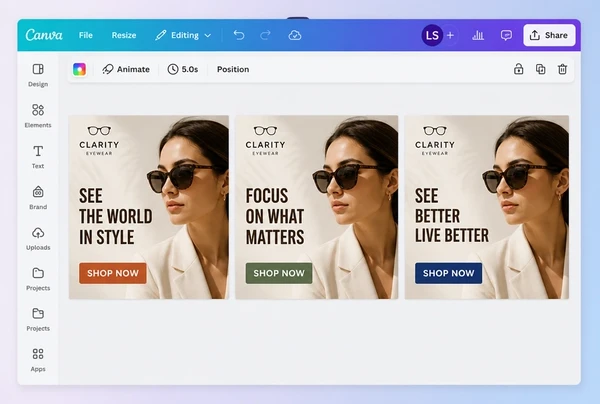Screen dimensions: 600x404
Task: Click the Canva logo
Action: tap(44, 35)
